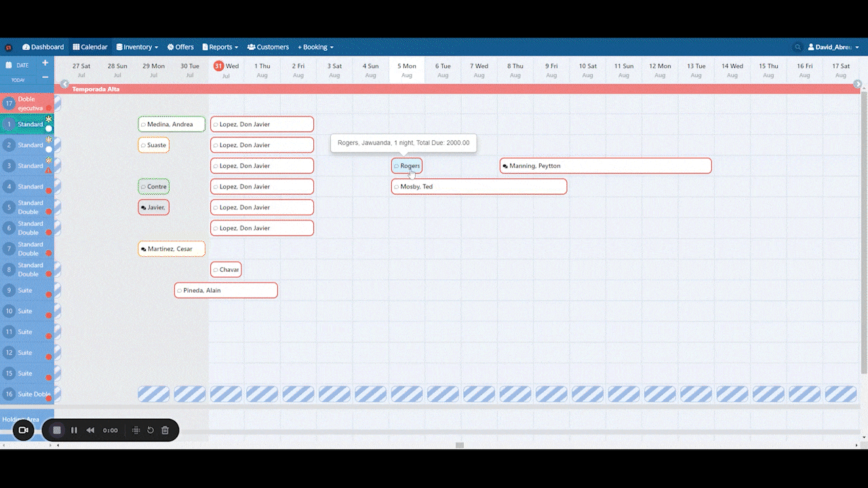
Task: Click room 2 housekeeping icon
Action: 49,140
